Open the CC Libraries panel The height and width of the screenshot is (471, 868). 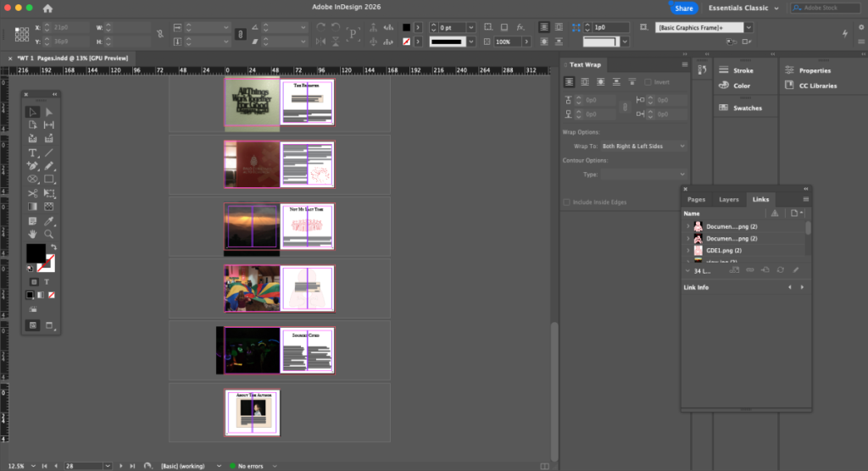pos(811,86)
